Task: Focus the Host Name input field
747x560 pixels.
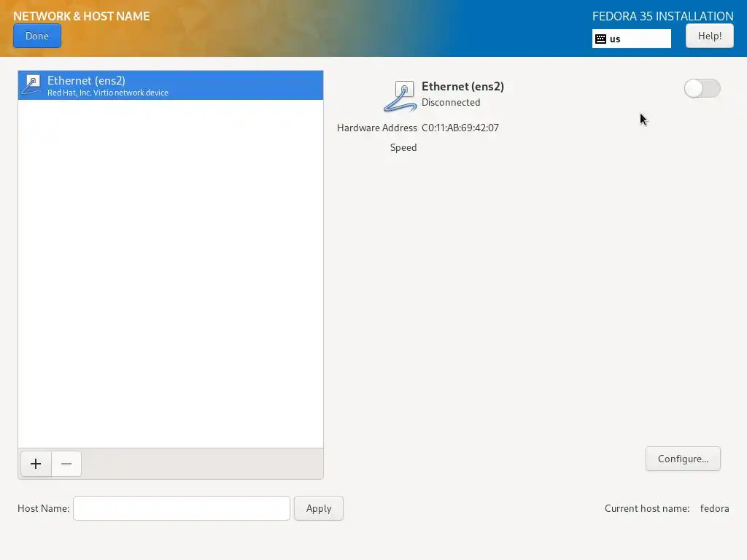Action: (x=182, y=508)
